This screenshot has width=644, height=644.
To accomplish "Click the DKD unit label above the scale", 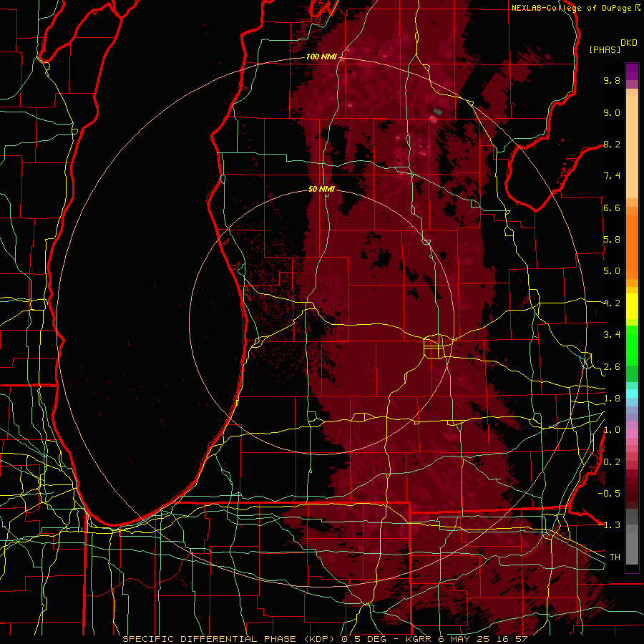I will pos(628,43).
